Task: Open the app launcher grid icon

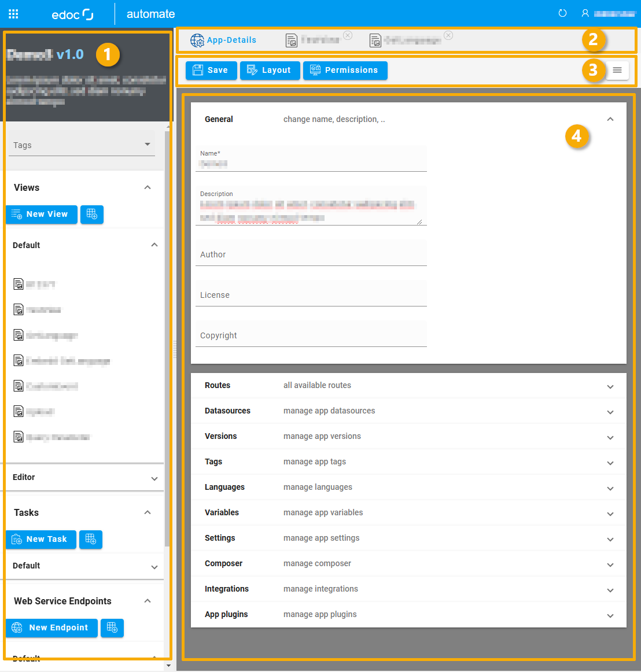Action: pyautogui.click(x=13, y=14)
